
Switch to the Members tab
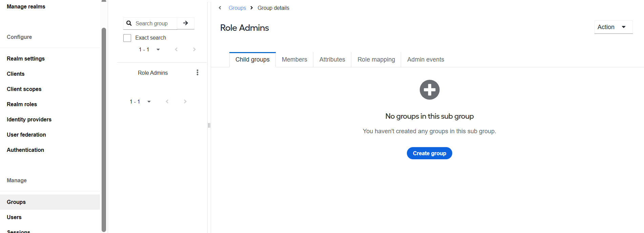294,60
